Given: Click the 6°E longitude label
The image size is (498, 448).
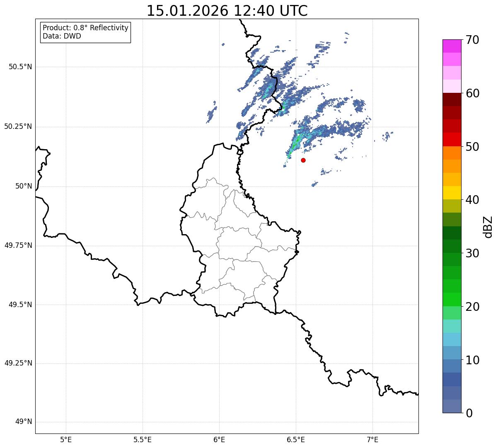Looking at the screenshot, I should pos(219,439).
